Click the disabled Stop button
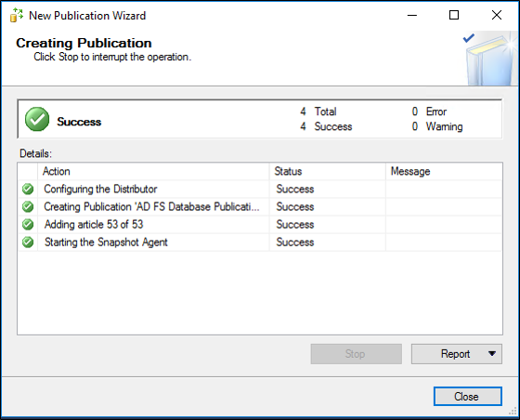520x420 pixels. (x=357, y=354)
